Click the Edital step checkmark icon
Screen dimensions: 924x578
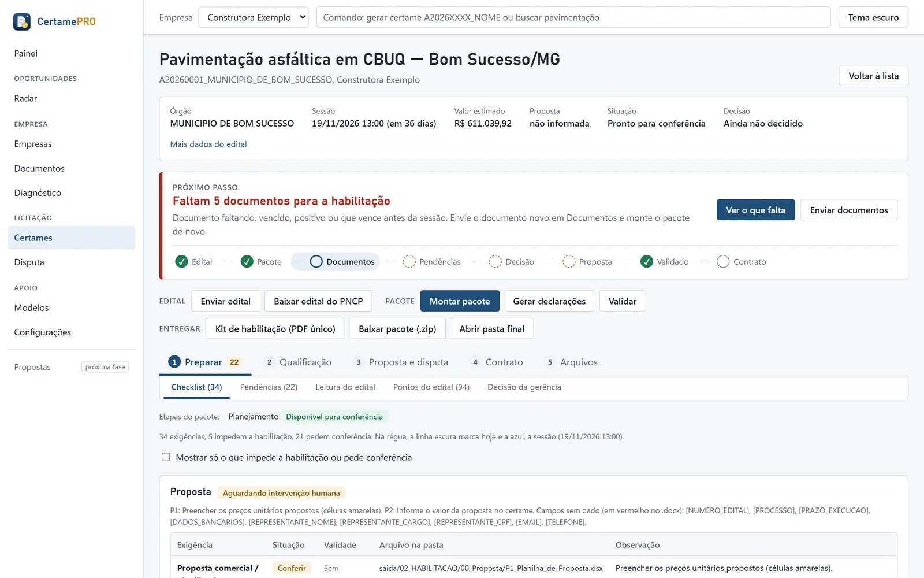pyautogui.click(x=181, y=262)
